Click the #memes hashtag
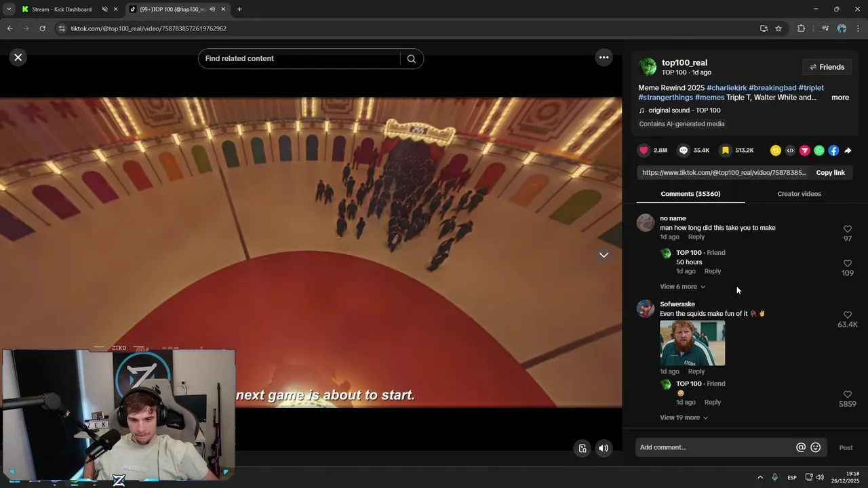The width and height of the screenshot is (868, 488). pos(709,98)
